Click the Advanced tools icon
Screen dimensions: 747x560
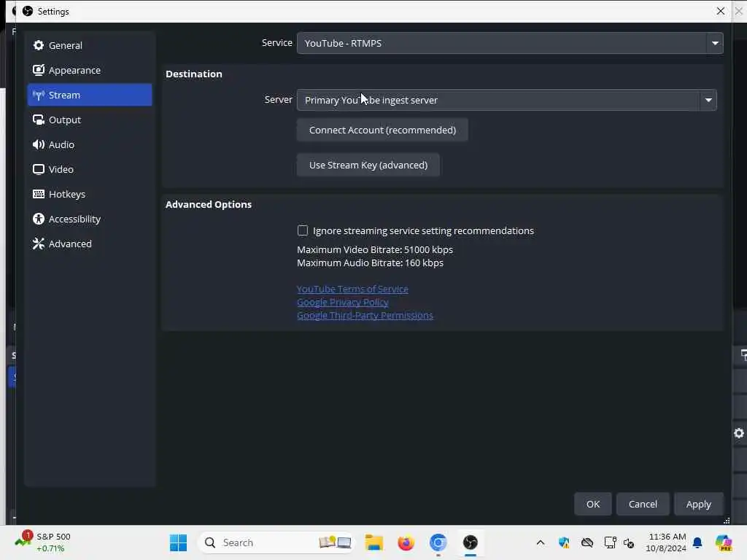point(39,244)
